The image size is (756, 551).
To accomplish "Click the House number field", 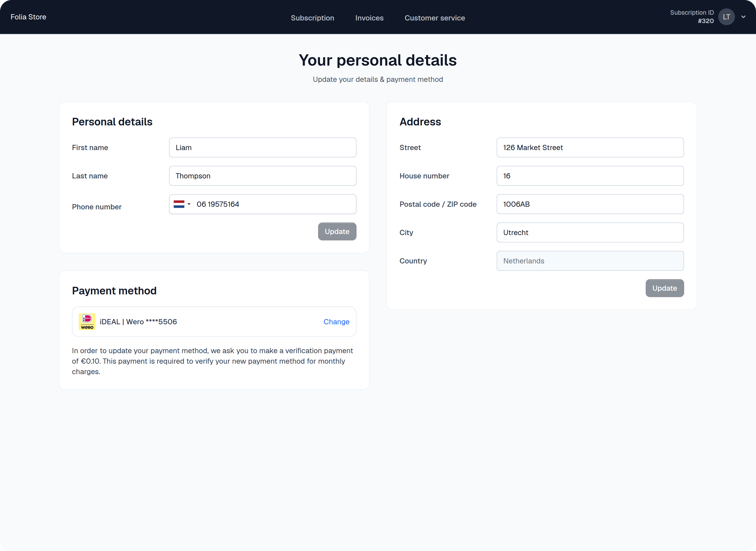I will pos(590,176).
